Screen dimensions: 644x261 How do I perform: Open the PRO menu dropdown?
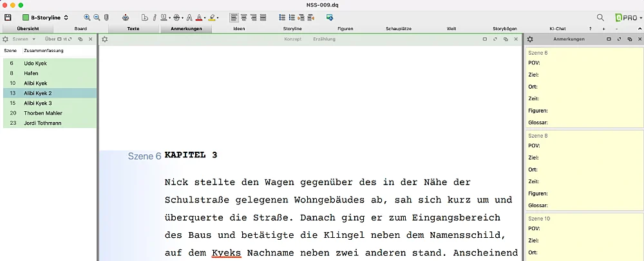629,17
